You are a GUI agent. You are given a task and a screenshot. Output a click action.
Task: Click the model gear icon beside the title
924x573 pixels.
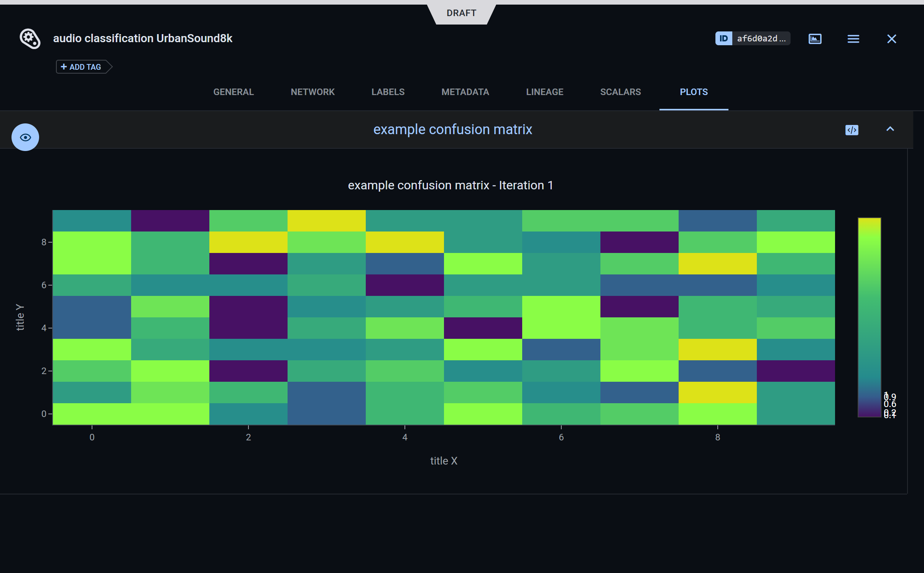click(30, 39)
